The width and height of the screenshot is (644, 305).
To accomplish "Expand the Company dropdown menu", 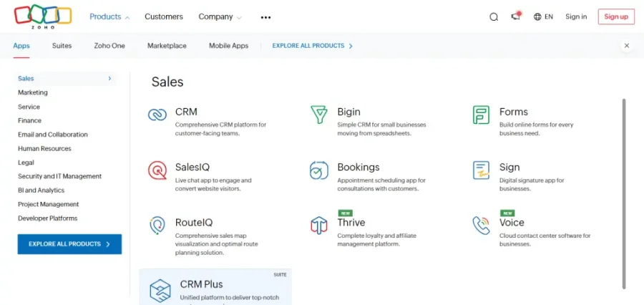I will (220, 16).
